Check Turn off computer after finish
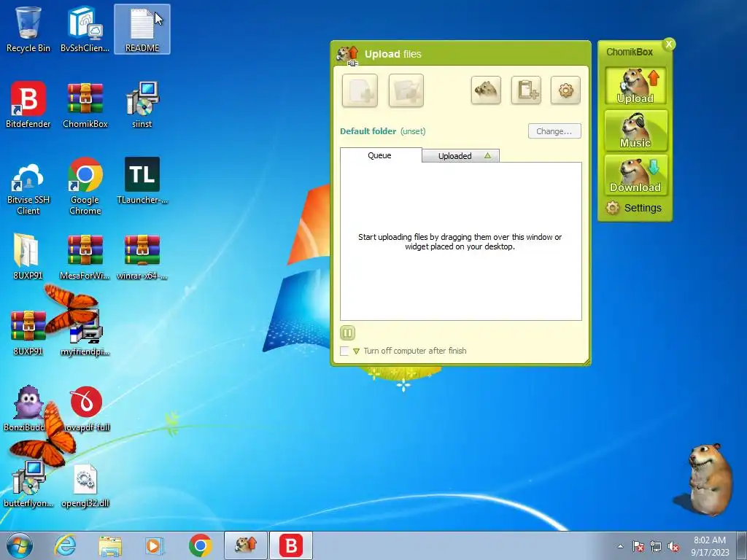The image size is (747, 560). pyautogui.click(x=344, y=351)
